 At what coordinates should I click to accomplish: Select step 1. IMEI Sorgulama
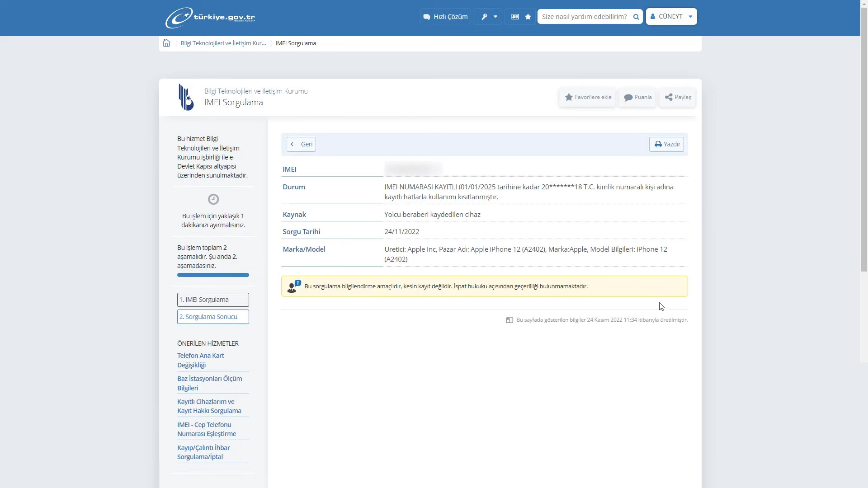[213, 300]
